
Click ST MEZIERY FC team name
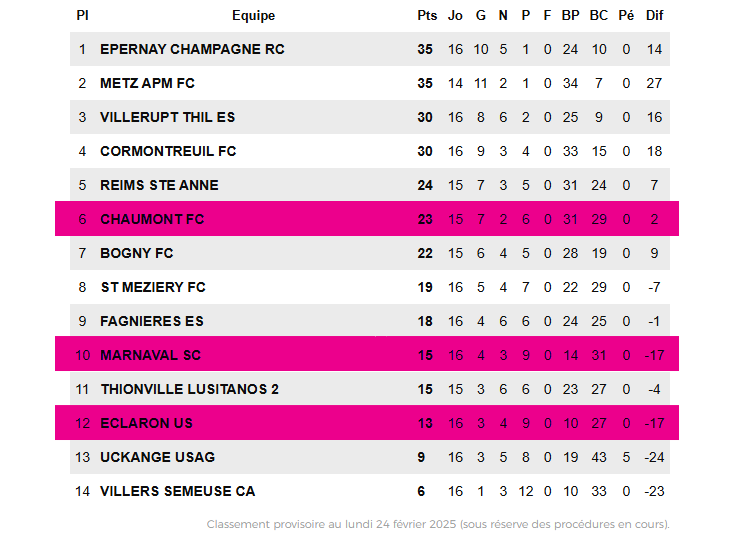tap(152, 287)
